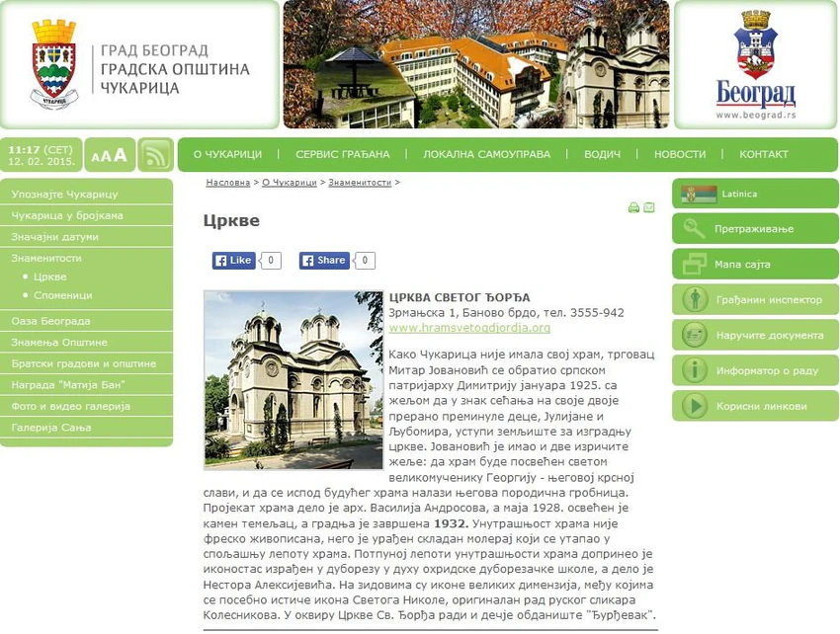Screen dimensions: 840x634
Task: Click the Насловна breadcrumb link
Action: click(x=227, y=183)
